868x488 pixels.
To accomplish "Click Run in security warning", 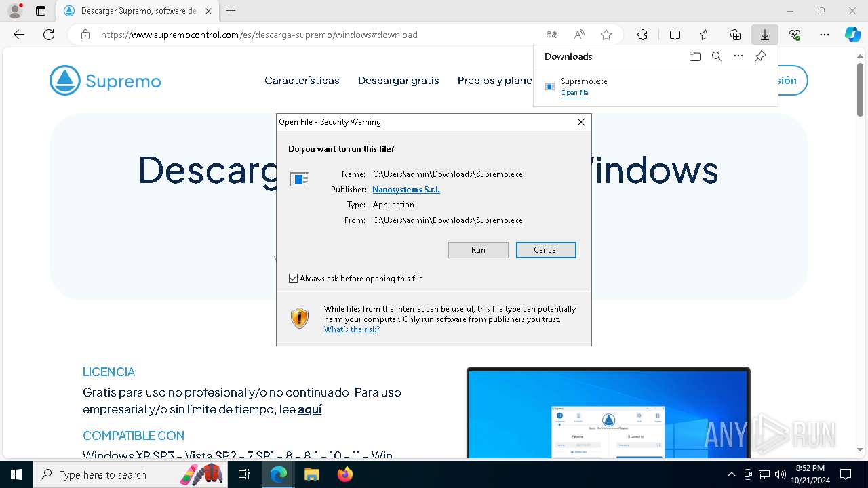I will click(x=478, y=250).
